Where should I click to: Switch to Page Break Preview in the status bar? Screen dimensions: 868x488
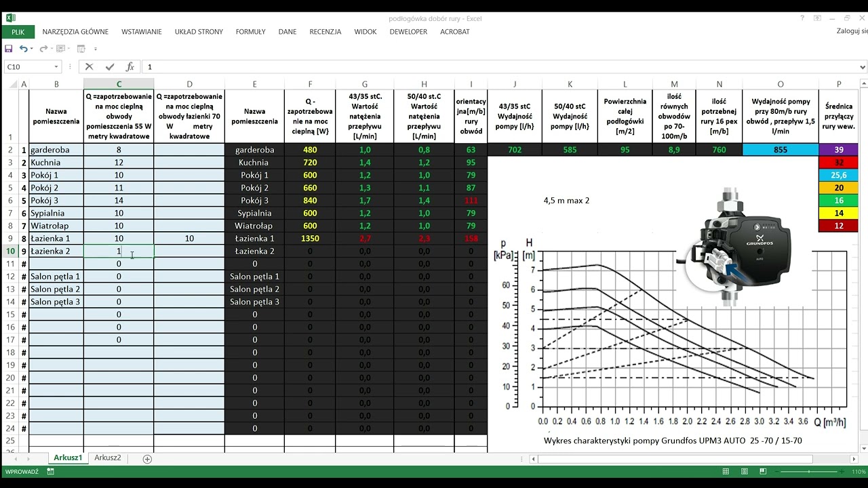(763, 472)
